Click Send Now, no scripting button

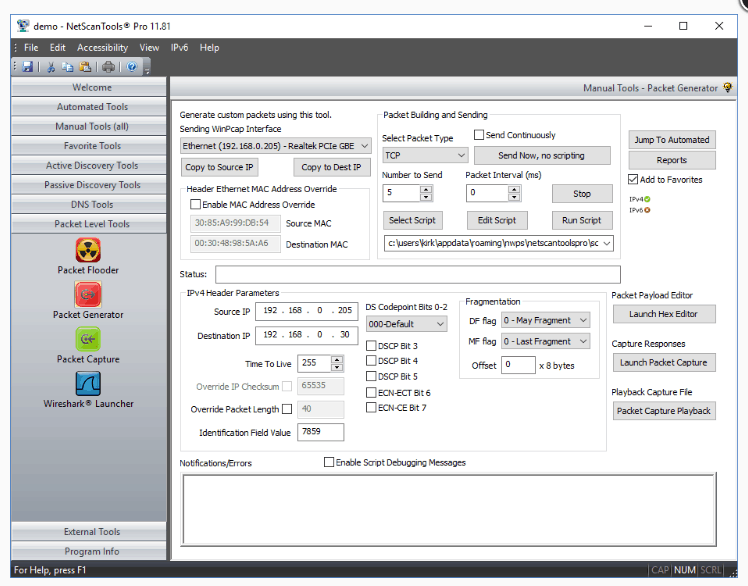[541, 156]
